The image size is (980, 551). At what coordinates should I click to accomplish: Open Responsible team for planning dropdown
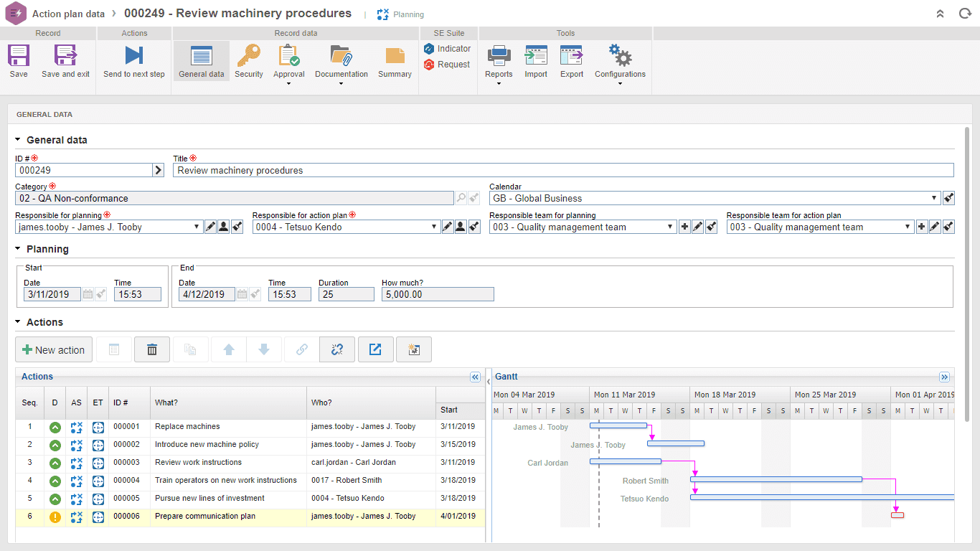tap(671, 227)
